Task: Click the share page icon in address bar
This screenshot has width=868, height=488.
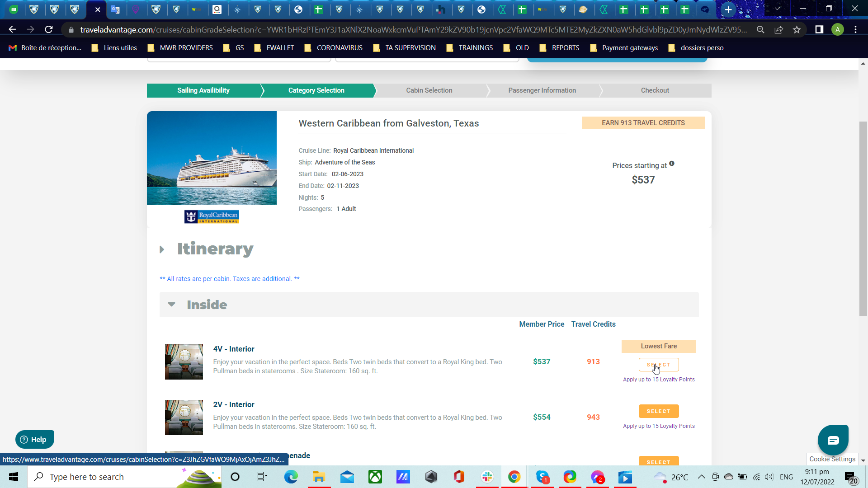Action: click(x=778, y=29)
